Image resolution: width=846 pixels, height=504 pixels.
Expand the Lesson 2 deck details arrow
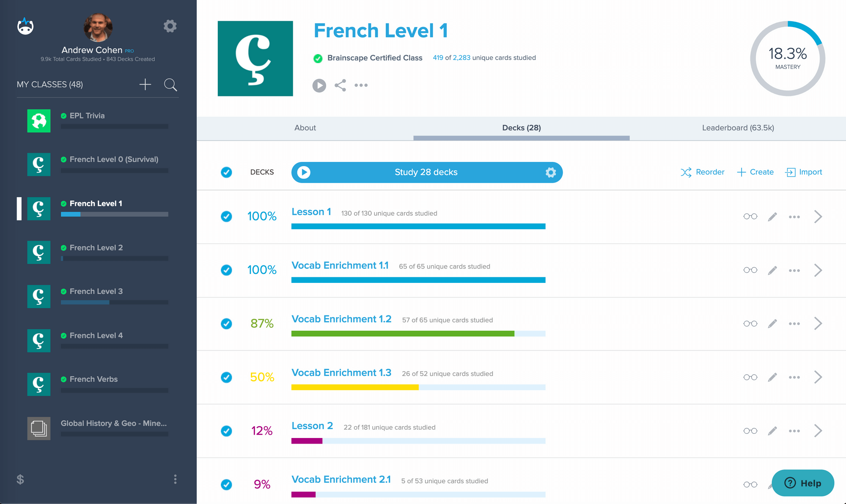tap(819, 430)
